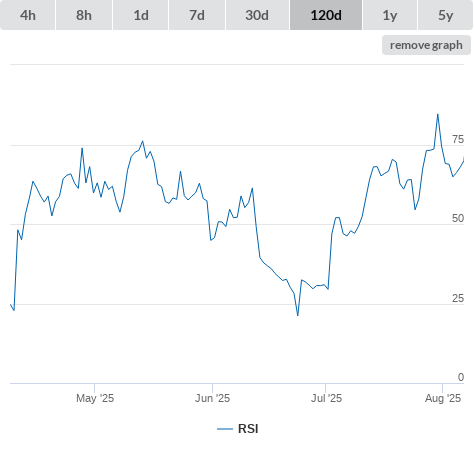The image size is (474, 455).
Task: Click the 75 y-axis value label
Action: pos(458,139)
